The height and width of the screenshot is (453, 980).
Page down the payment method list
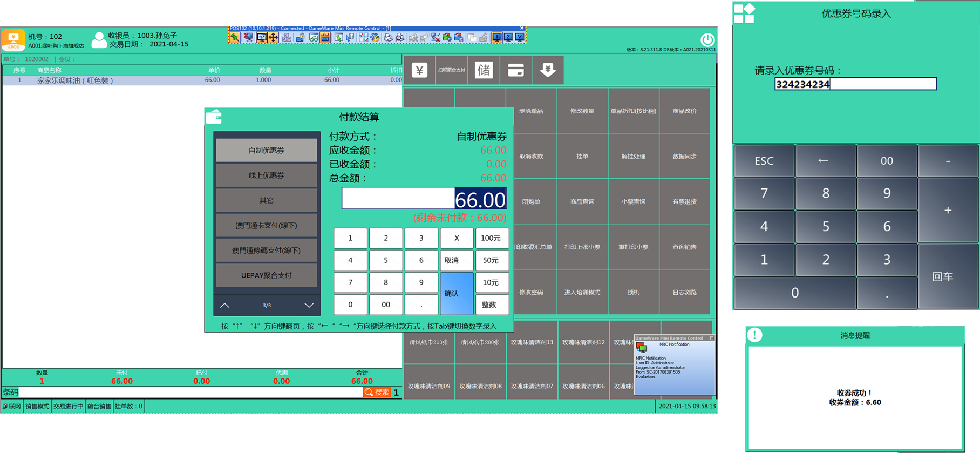[x=309, y=306]
